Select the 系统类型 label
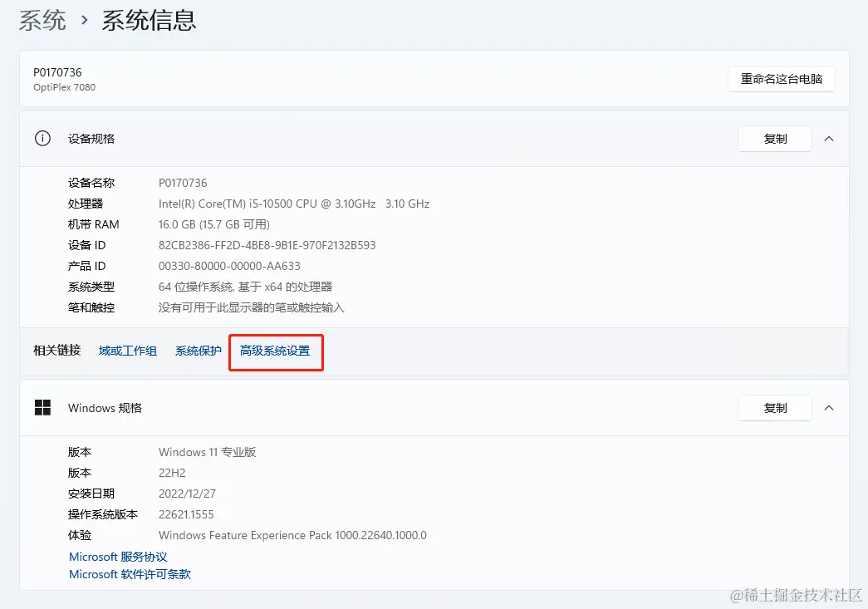The height and width of the screenshot is (609, 868). (x=91, y=287)
